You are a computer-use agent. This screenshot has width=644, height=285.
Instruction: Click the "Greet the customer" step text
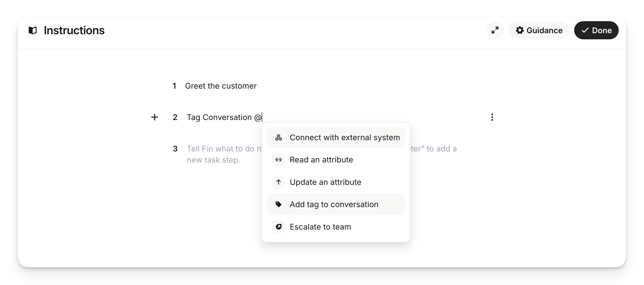(221, 86)
